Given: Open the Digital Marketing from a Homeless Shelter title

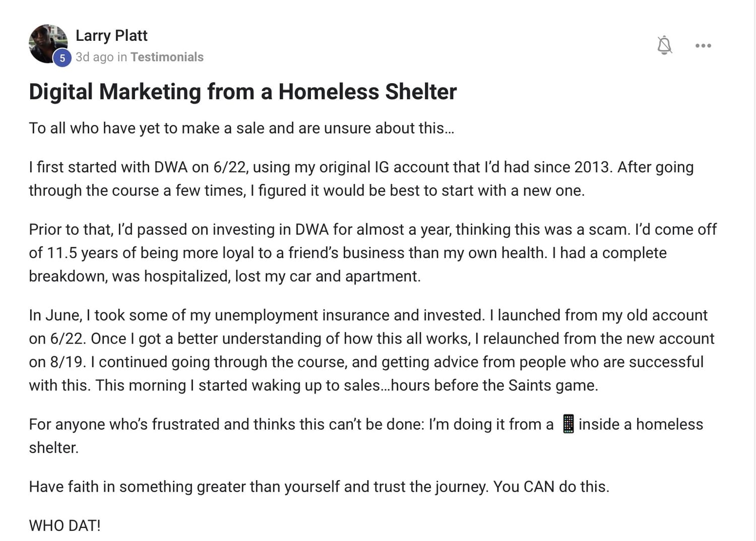Looking at the screenshot, I should pos(242,92).
